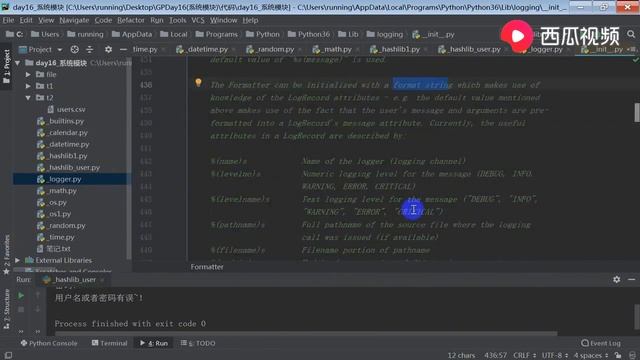
Task: Click the search everywhere magnifier icon
Action: tap(631, 34)
